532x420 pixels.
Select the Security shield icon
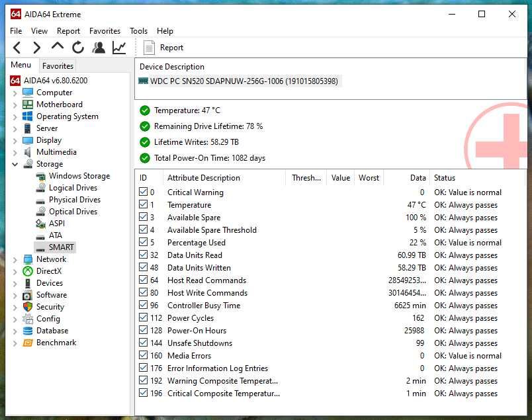pyautogui.click(x=28, y=307)
